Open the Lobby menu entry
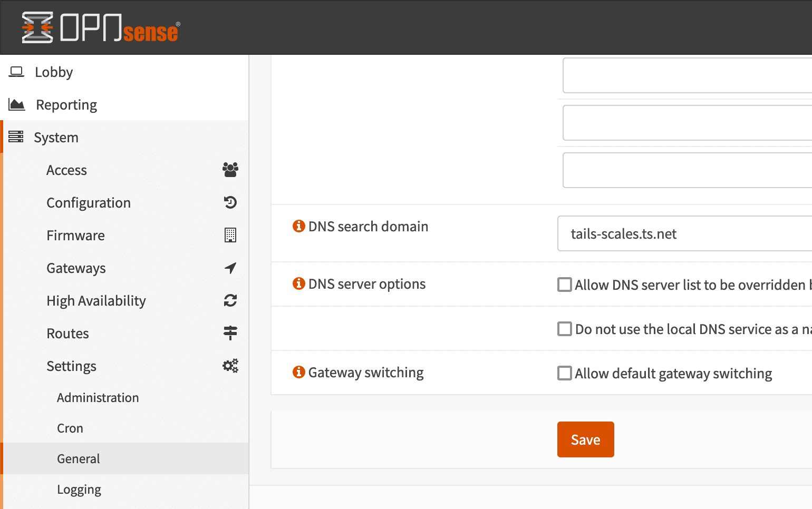 pyautogui.click(x=53, y=72)
